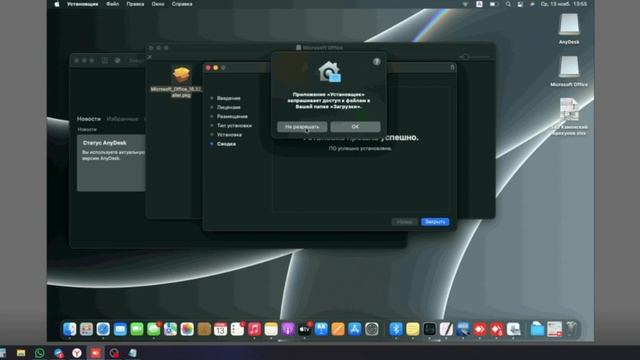640x360 pixels.
Task: Click the "Сводка" step in the installer sidebar
Action: click(226, 144)
